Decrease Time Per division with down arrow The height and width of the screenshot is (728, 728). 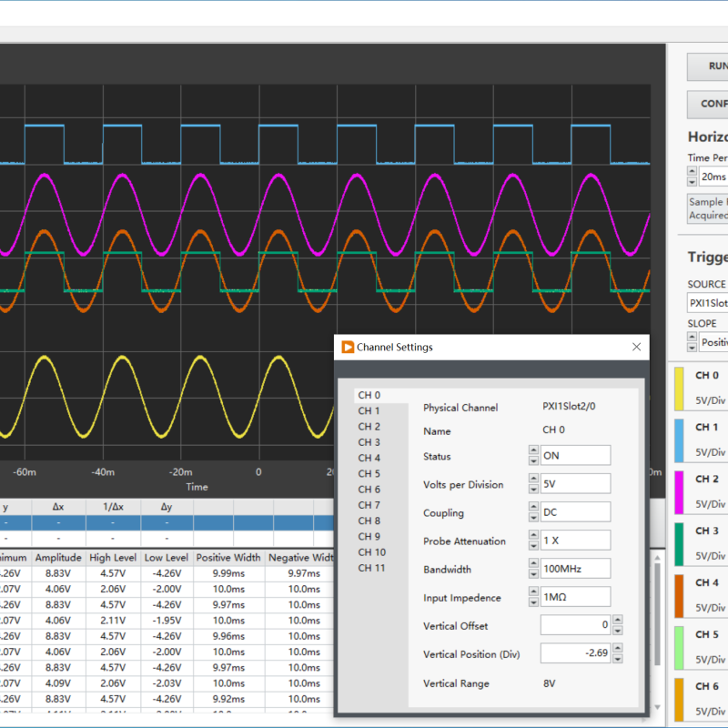pyautogui.click(x=692, y=181)
